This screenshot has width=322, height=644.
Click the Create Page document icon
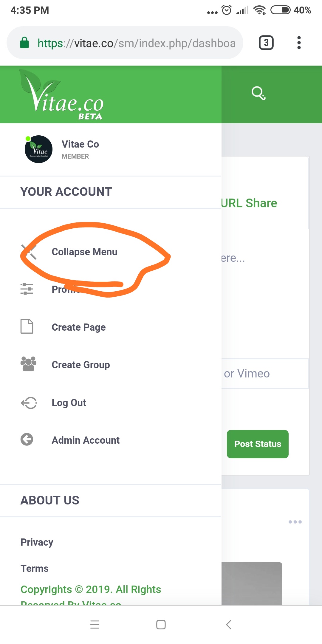27,326
